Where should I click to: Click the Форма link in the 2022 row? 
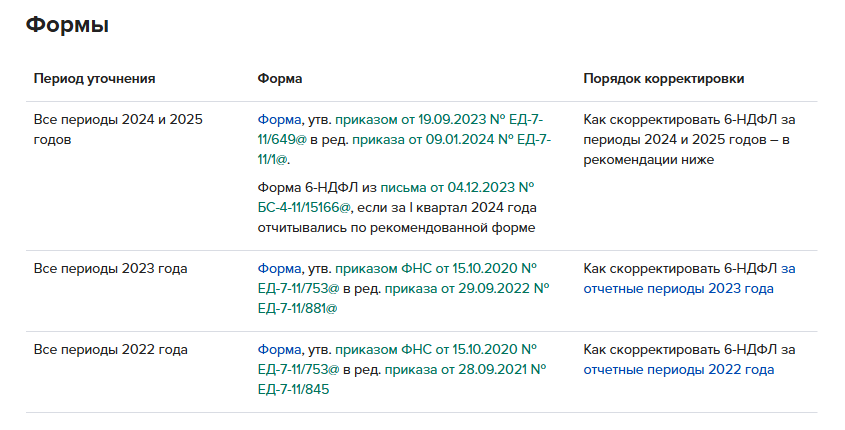click(x=278, y=349)
